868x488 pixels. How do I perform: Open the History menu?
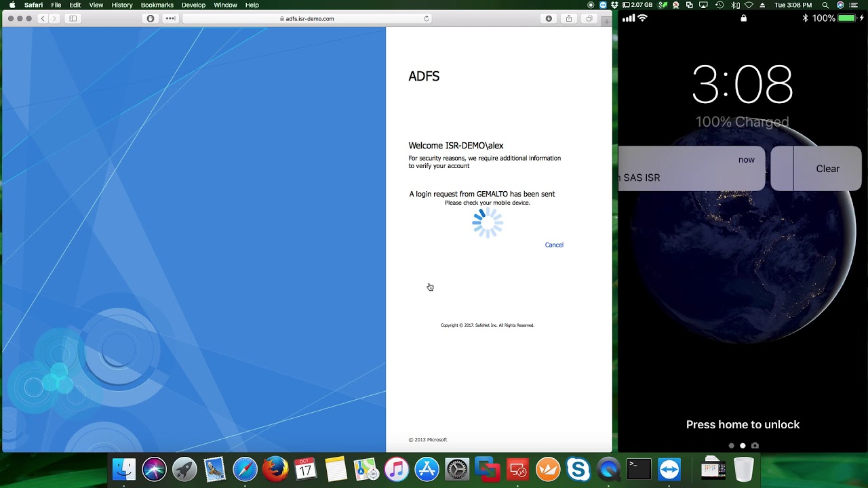tap(122, 5)
